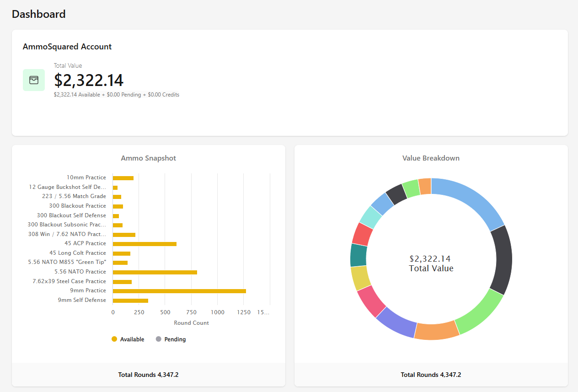Click the '5.56 NATO M855 "Green Tip"' label
Screen dimensions: 578x392
click(x=67, y=262)
